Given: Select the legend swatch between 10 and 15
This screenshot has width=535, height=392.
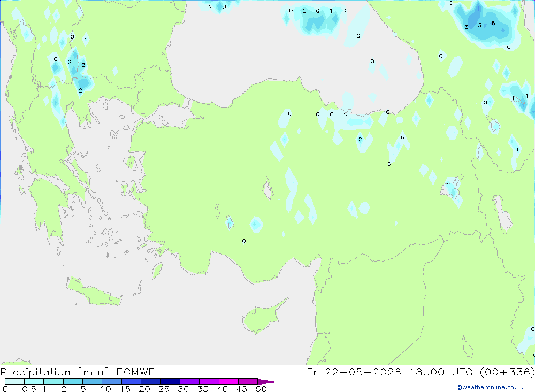Looking at the screenshot, I should pyautogui.click(x=112, y=381).
